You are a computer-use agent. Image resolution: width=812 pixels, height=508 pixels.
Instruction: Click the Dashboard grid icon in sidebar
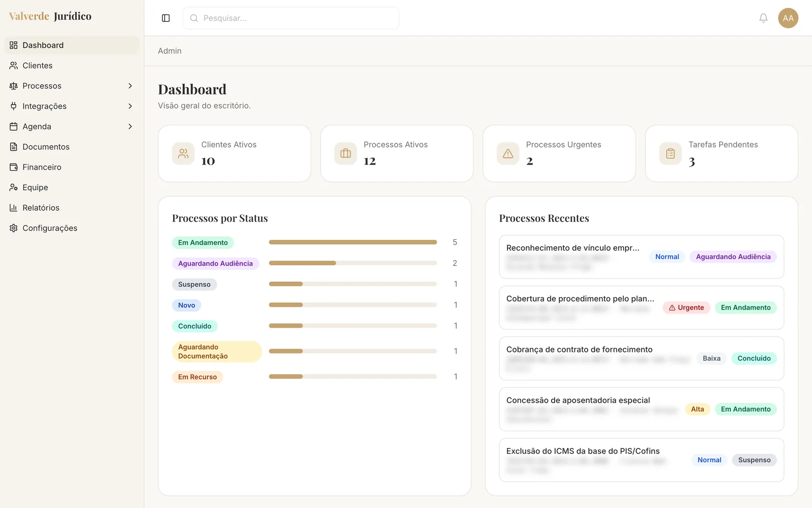(14, 45)
